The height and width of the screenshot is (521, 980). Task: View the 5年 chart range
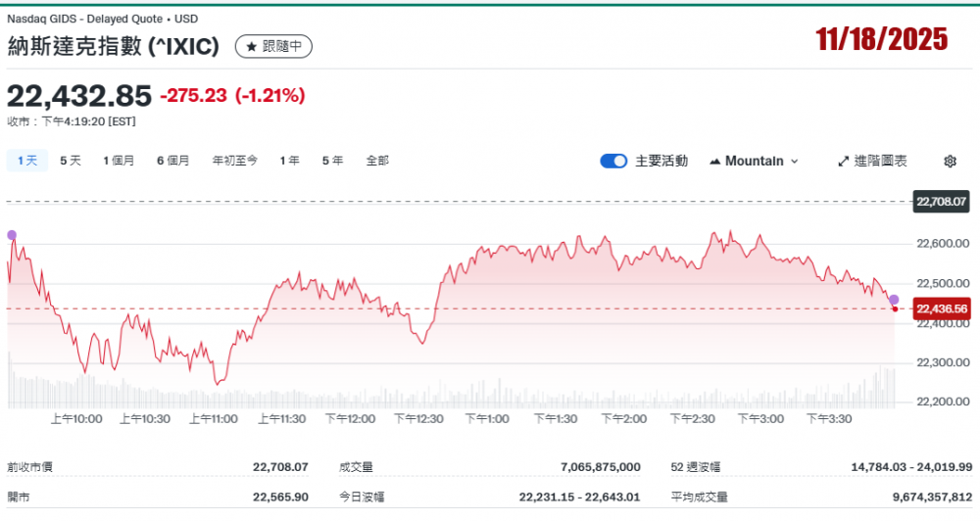pyautogui.click(x=332, y=161)
